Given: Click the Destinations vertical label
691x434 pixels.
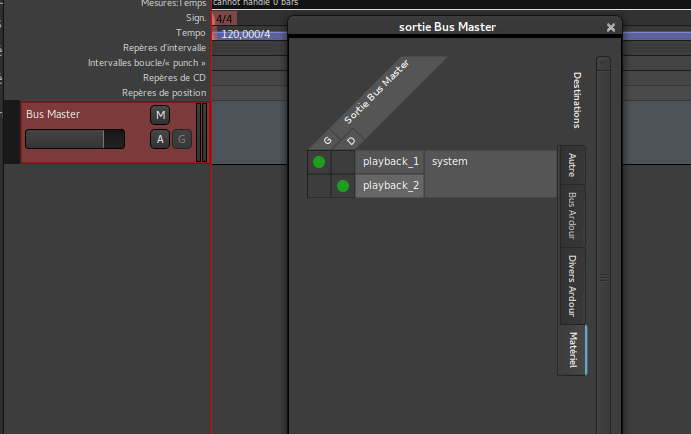Looking at the screenshot, I should pos(577,100).
